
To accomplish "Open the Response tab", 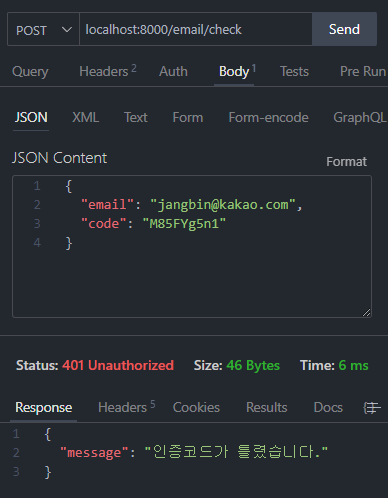I will coord(44,407).
